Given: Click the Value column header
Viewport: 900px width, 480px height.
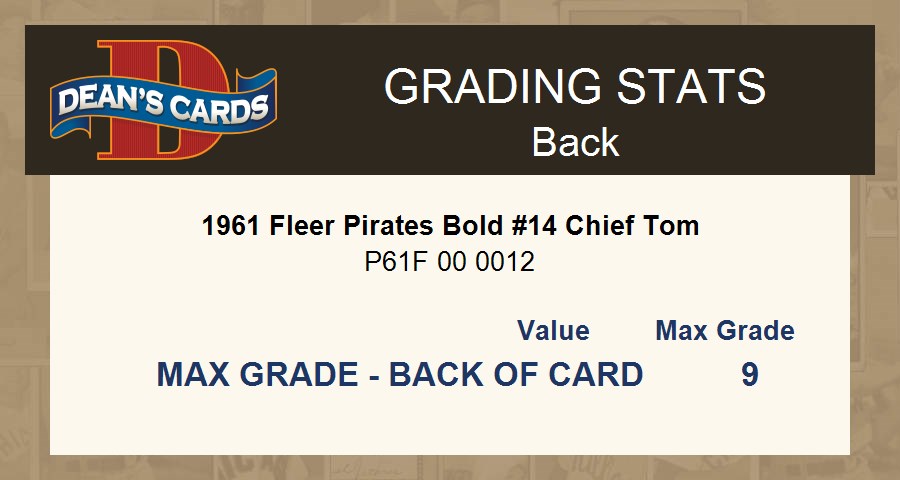Looking at the screenshot, I should (x=553, y=331).
